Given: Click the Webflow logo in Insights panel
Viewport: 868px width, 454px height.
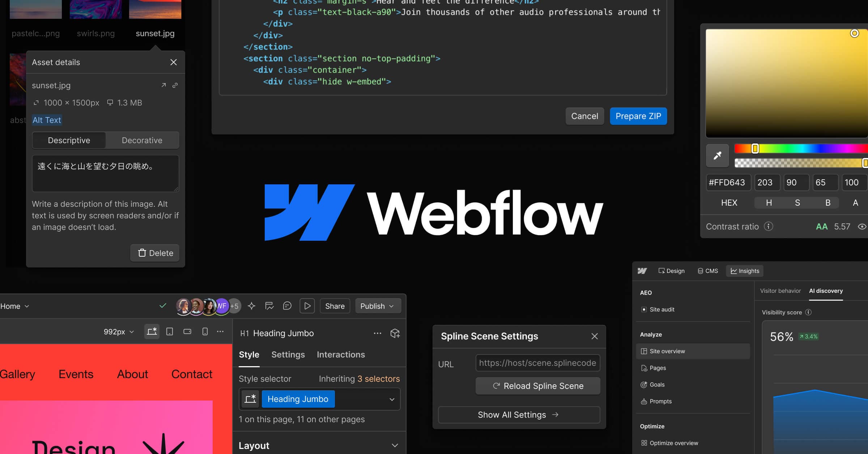Looking at the screenshot, I should 642,271.
